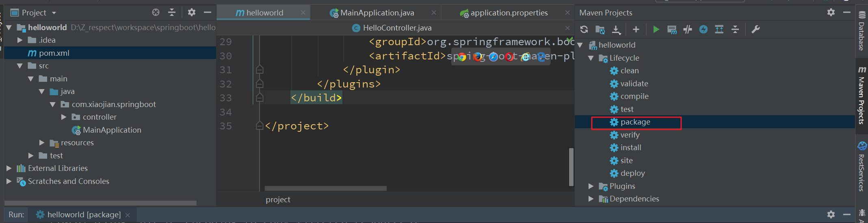Toggle Skip Tests mode lightning icon
868x223 pixels.
coord(703,29)
